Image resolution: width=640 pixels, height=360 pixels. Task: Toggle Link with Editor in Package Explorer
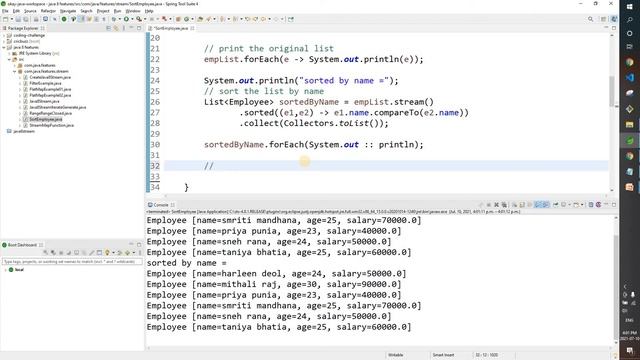[116, 28]
